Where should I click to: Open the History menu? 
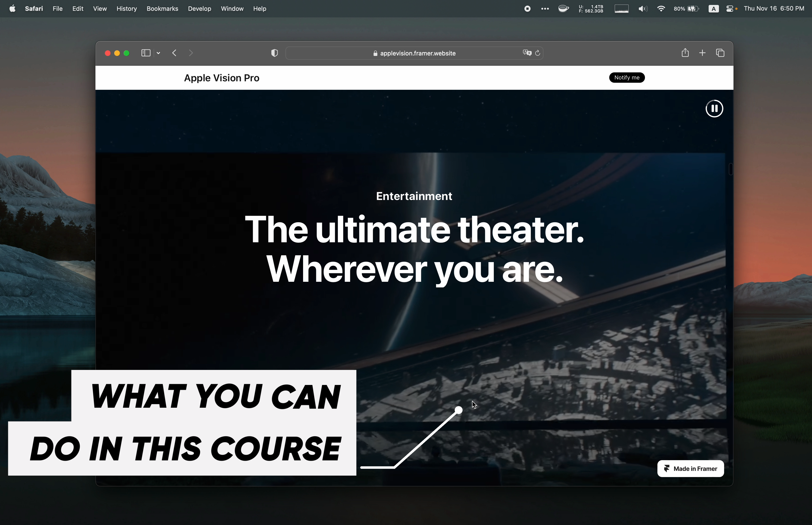tap(126, 8)
